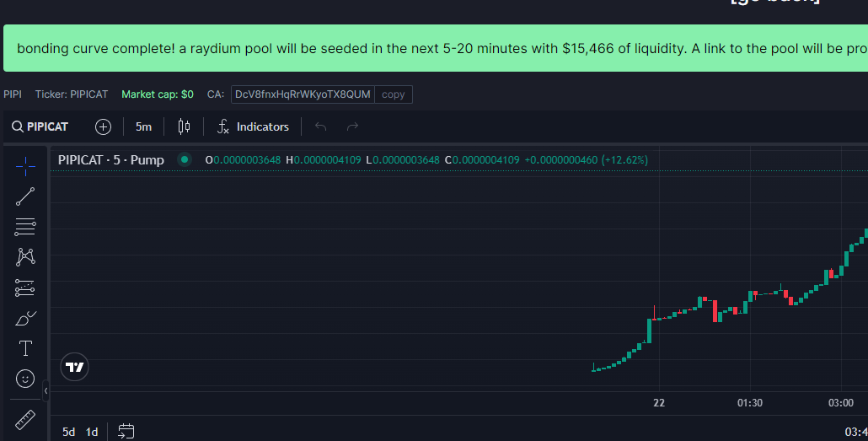The height and width of the screenshot is (441, 868).
Task: Select the brush drawing tool
Action: tap(25, 318)
